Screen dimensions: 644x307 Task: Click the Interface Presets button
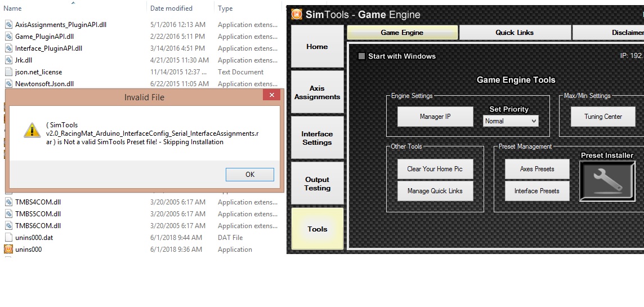point(536,191)
